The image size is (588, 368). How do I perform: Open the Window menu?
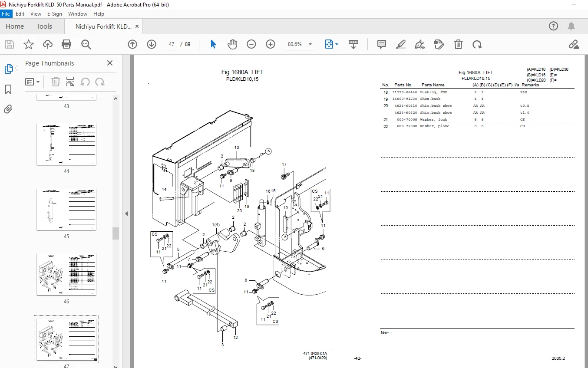[x=78, y=14]
